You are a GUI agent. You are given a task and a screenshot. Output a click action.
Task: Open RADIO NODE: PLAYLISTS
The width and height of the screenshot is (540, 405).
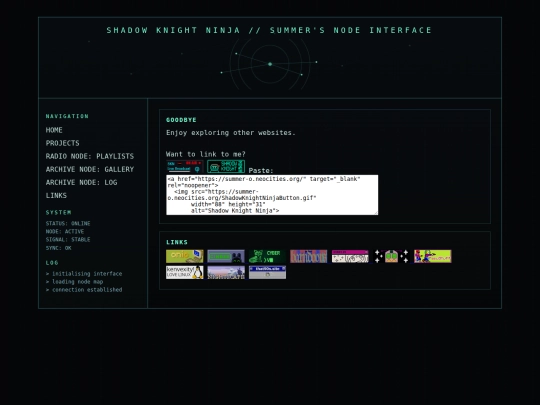[90, 156]
